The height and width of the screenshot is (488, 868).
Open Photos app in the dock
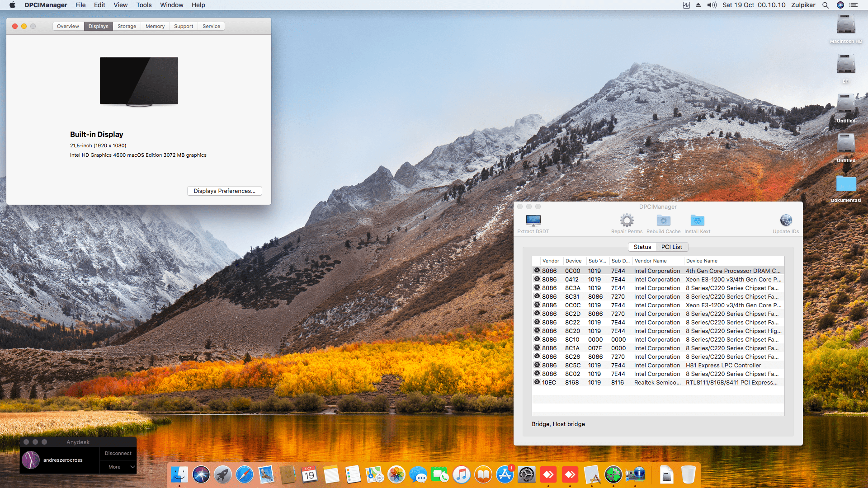(x=396, y=475)
